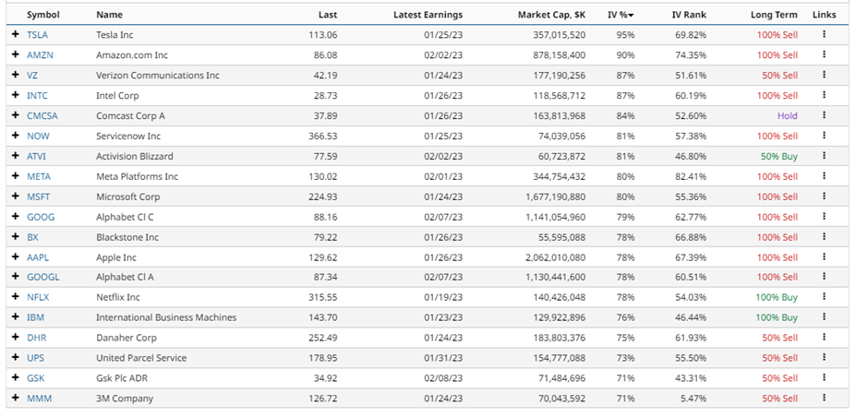The height and width of the screenshot is (417, 868).
Task: Open the links menu for 3M Company
Action: [x=824, y=398]
